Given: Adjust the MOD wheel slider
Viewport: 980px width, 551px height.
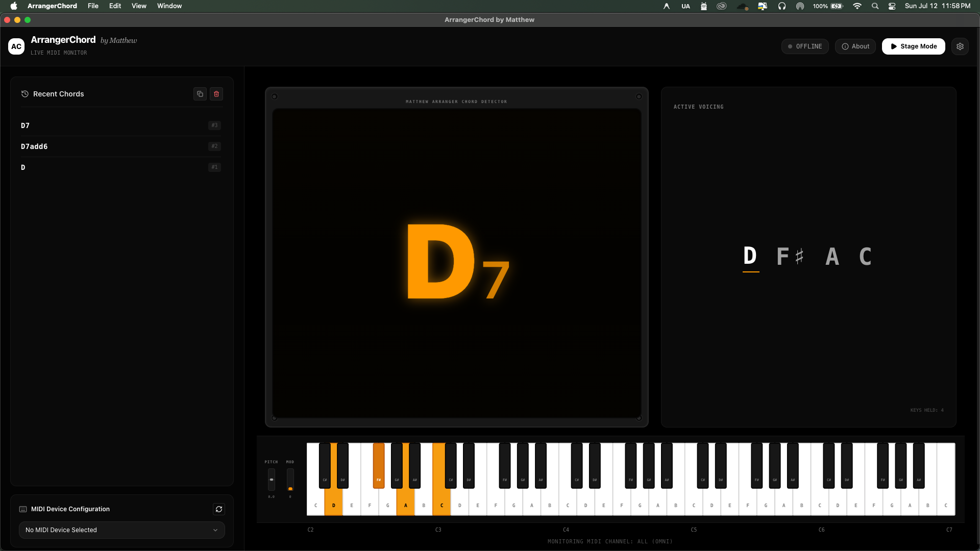Looking at the screenshot, I should click(290, 480).
